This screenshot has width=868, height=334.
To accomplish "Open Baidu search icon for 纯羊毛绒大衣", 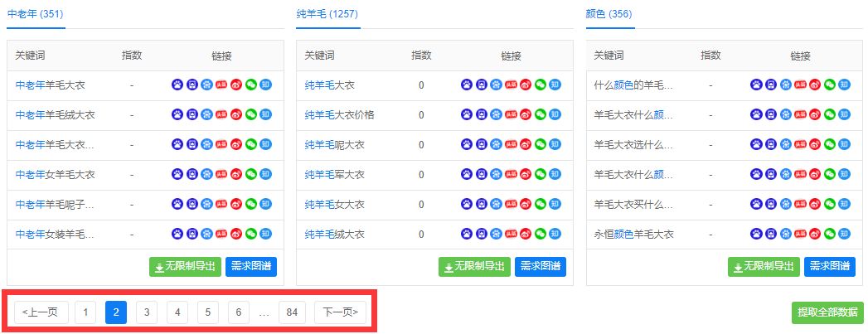I will (x=467, y=234).
